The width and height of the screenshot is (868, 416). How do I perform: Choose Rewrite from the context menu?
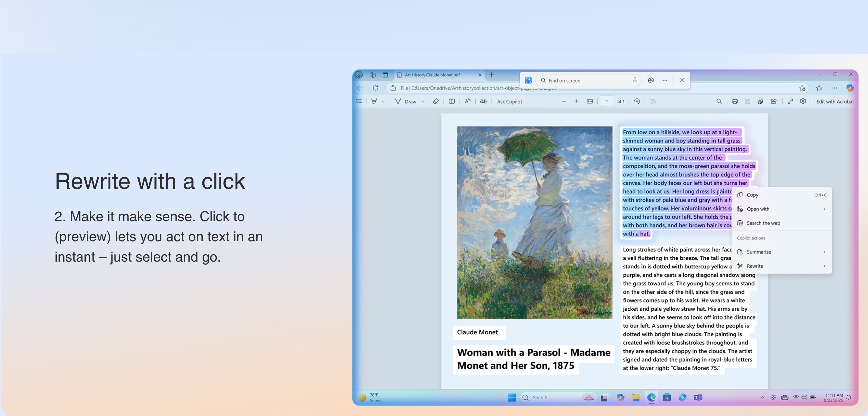point(755,266)
